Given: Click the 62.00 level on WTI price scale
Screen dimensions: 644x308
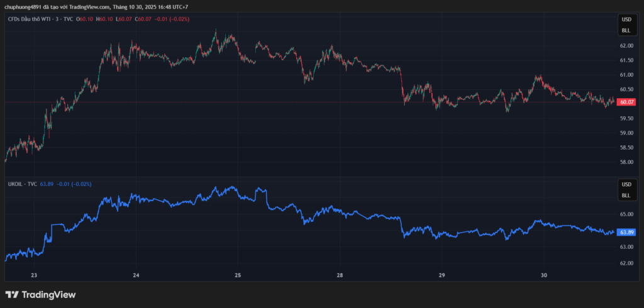Looking at the screenshot, I should pos(626,46).
